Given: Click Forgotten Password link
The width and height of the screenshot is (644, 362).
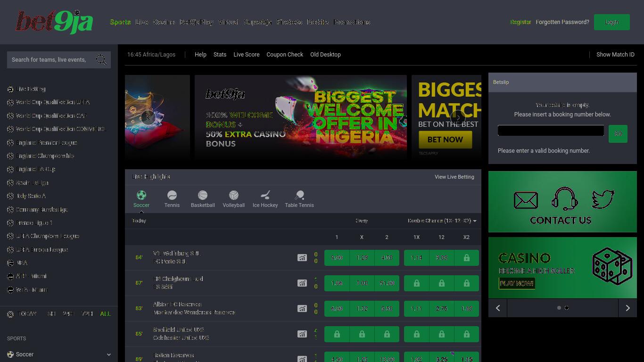Looking at the screenshot, I should 562,22.
